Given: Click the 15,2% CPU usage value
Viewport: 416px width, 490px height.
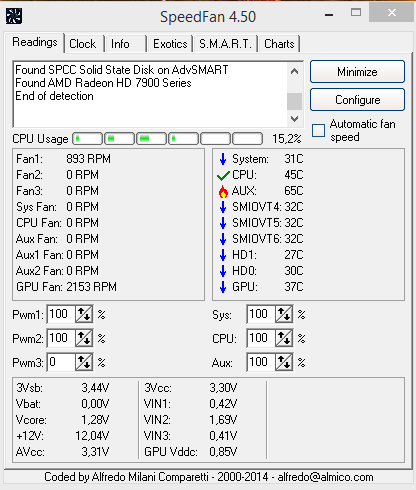Looking at the screenshot, I should [x=287, y=139].
